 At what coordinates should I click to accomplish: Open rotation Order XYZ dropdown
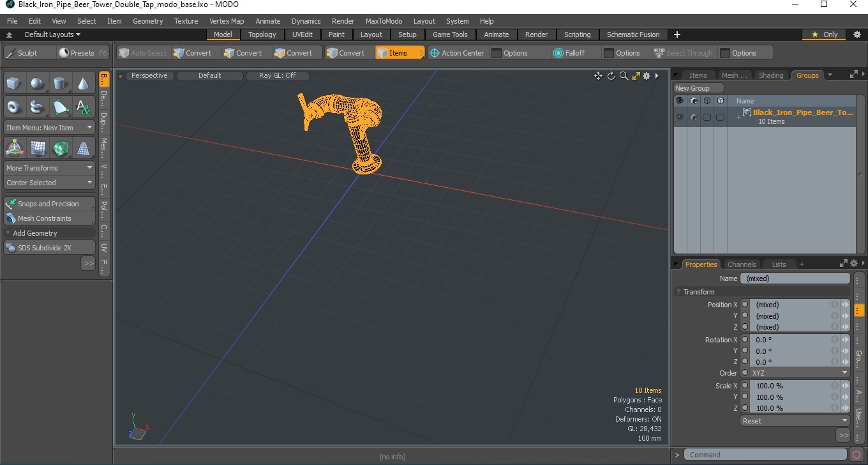[x=800, y=373]
